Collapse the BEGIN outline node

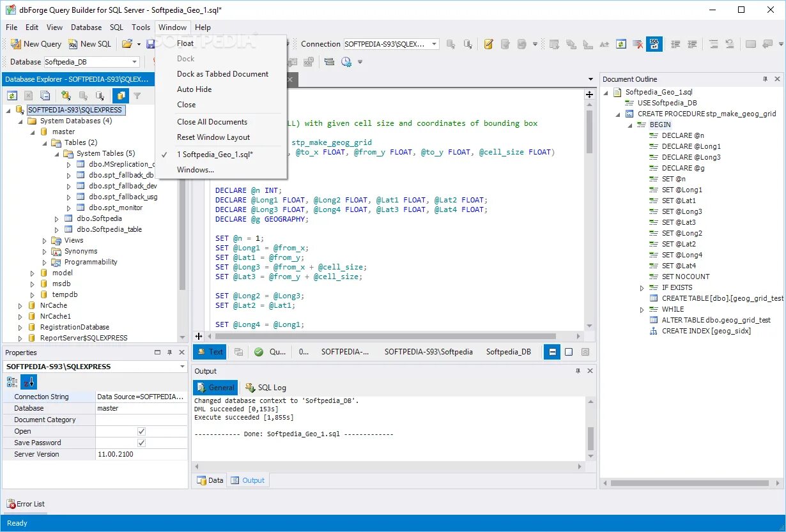pos(630,125)
